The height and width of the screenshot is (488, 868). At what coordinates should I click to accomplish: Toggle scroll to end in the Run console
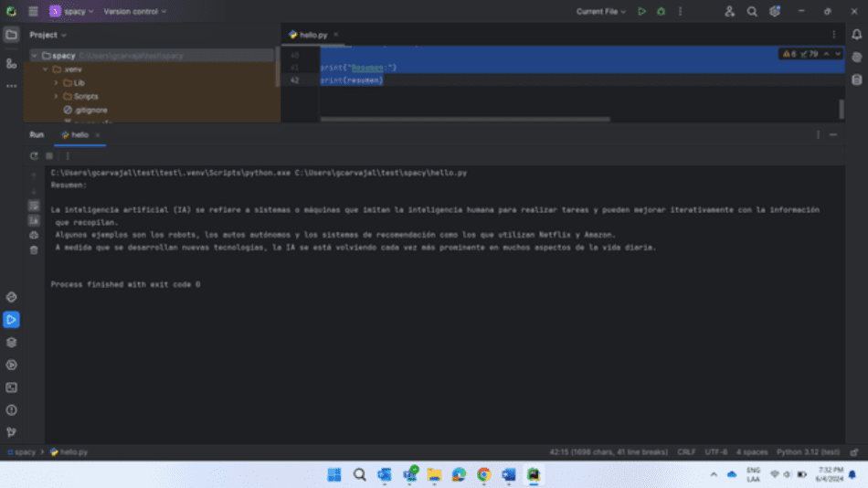pyautogui.click(x=34, y=220)
